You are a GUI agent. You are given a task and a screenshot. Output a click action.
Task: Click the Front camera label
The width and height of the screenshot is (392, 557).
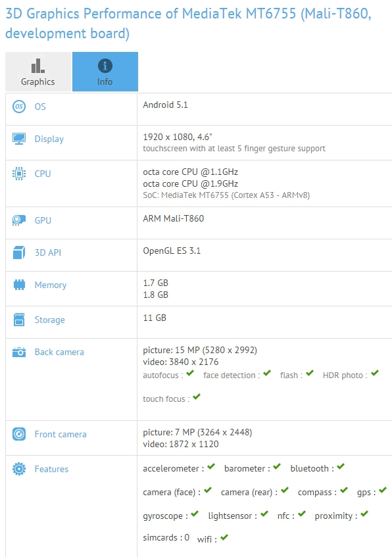pos(61,434)
